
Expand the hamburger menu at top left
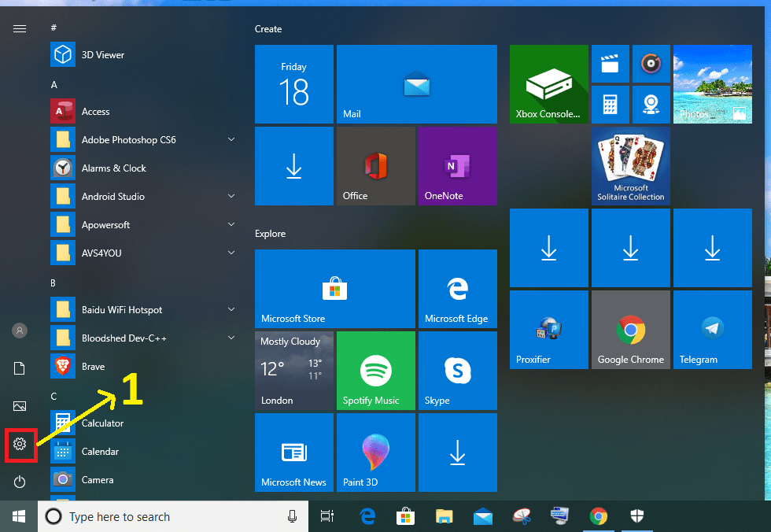click(x=20, y=29)
